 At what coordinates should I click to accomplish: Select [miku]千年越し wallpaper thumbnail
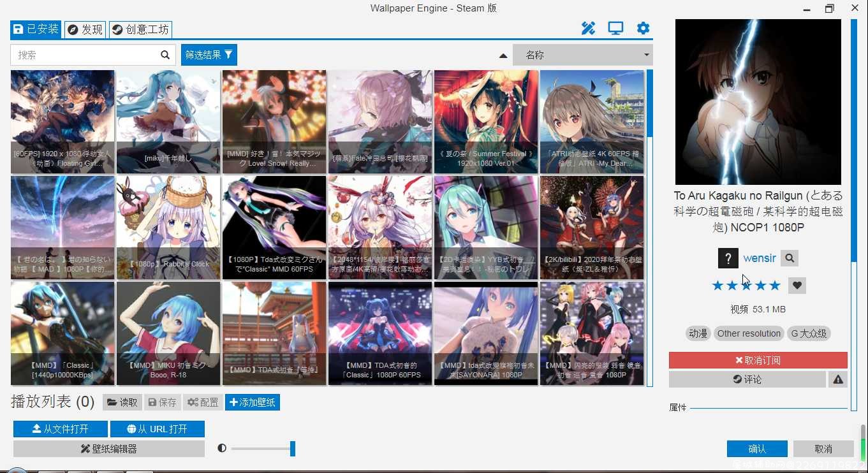168,122
